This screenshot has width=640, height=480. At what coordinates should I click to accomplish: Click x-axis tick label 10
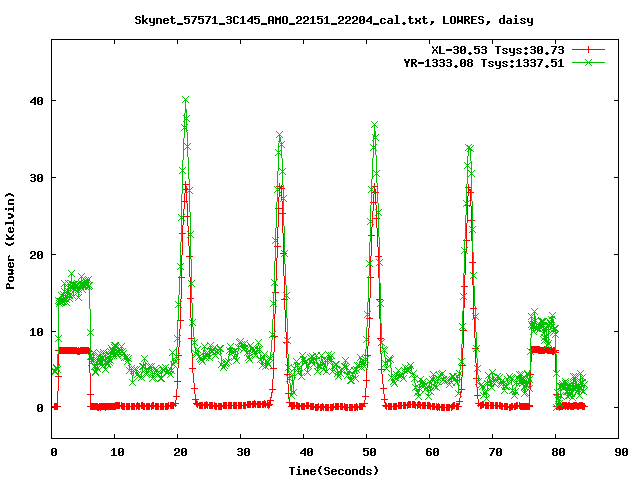(117, 452)
